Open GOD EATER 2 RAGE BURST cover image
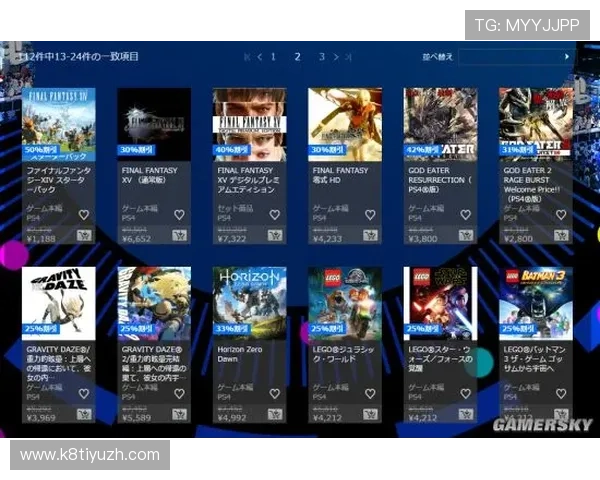 click(536, 124)
